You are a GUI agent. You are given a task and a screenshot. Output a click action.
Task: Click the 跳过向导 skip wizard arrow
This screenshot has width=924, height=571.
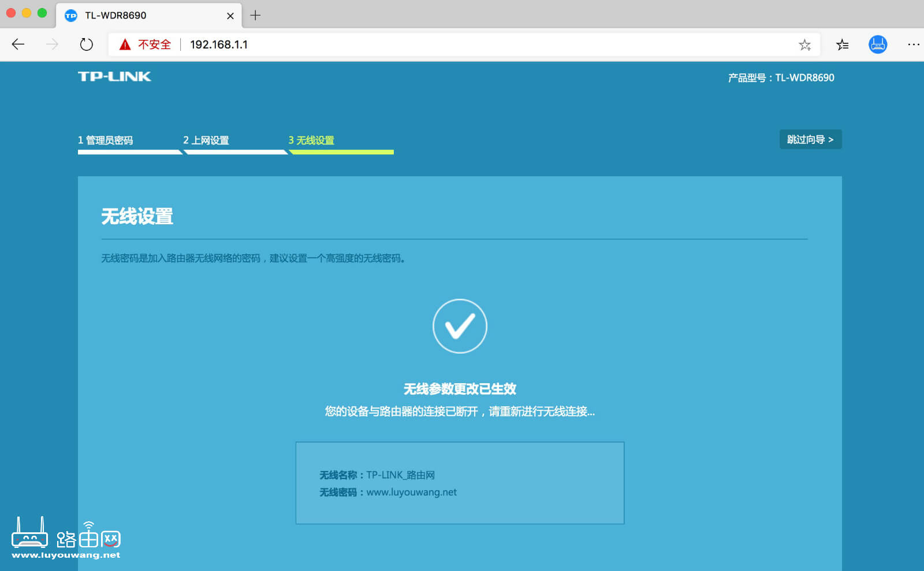[830, 139]
